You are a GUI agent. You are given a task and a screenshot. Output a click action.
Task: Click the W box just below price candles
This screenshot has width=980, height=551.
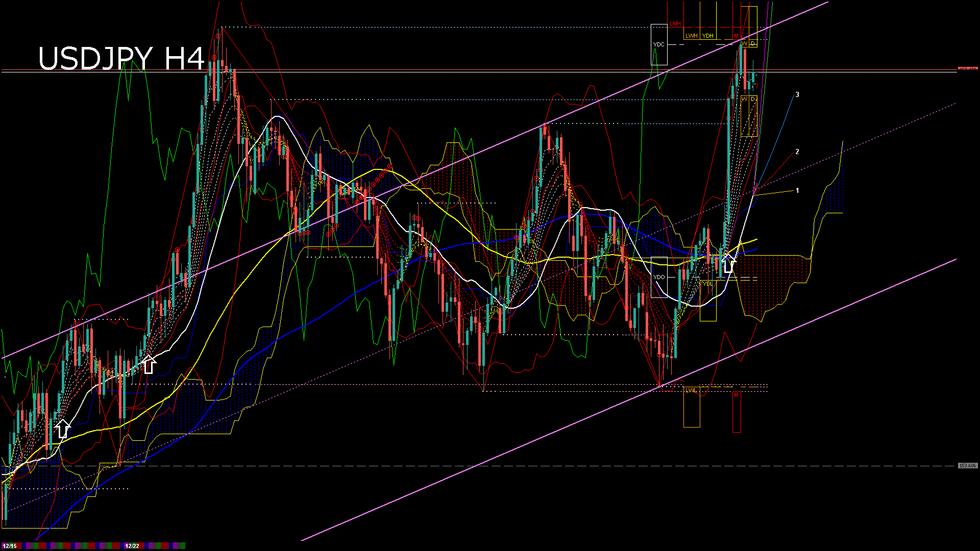click(x=745, y=99)
